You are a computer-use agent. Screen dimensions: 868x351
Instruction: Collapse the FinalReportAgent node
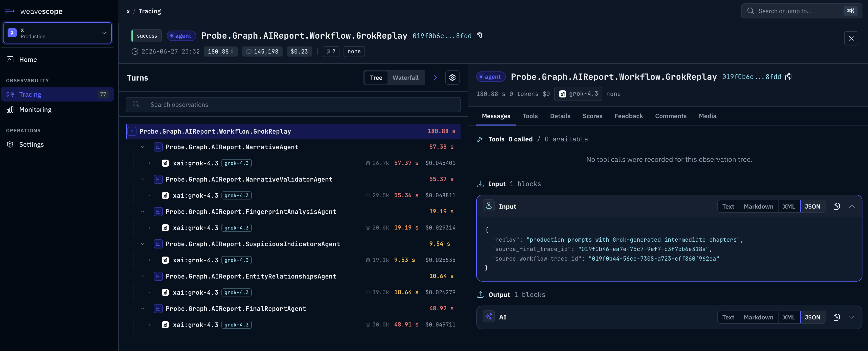[x=143, y=309]
